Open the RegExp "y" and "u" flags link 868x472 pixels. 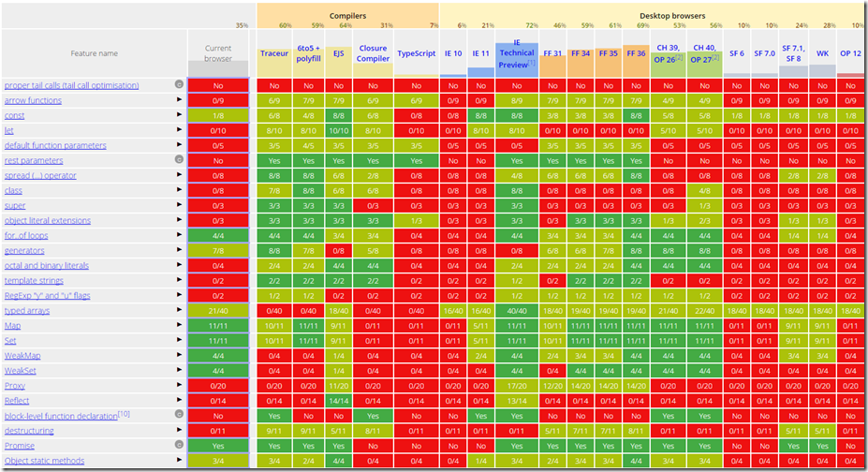pos(47,296)
